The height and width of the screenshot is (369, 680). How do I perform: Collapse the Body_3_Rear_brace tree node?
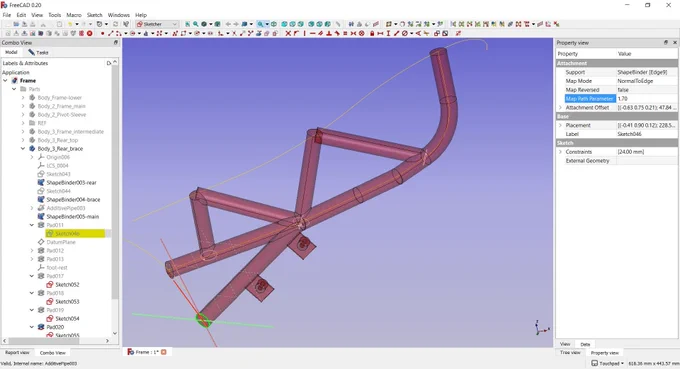(x=23, y=148)
